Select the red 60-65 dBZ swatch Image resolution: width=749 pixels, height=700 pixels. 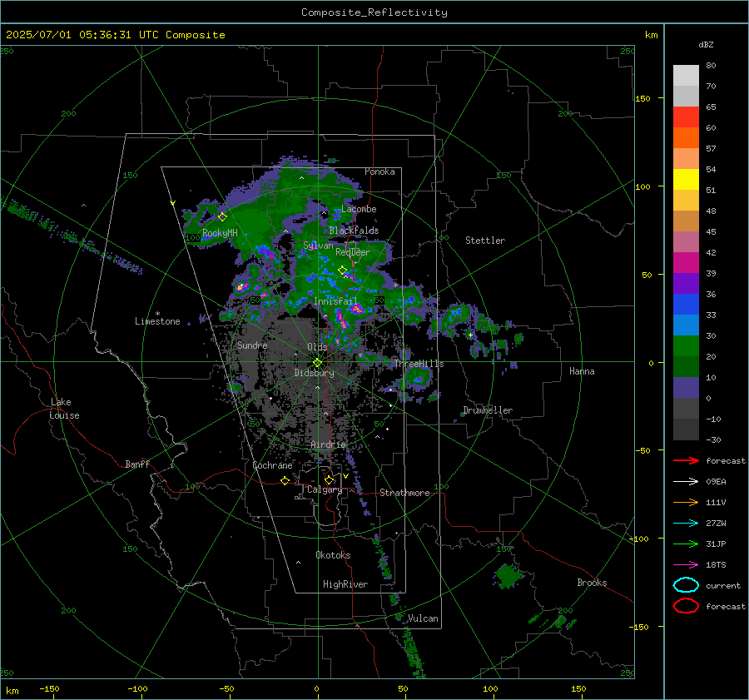[x=686, y=117]
